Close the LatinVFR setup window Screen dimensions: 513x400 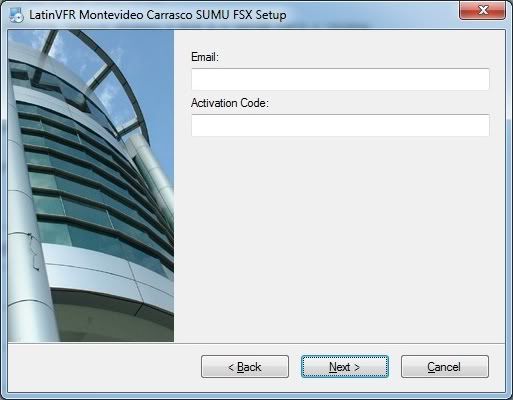pyautogui.click(x=482, y=10)
